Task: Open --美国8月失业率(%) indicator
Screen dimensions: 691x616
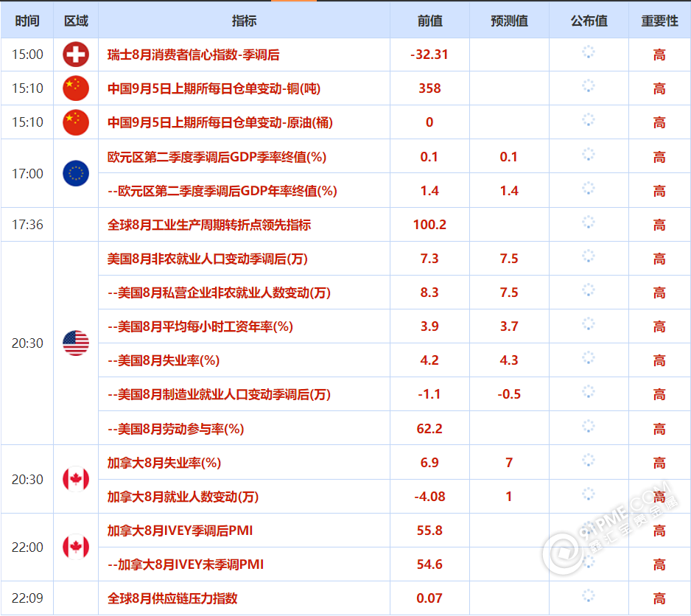Action: coord(164,361)
